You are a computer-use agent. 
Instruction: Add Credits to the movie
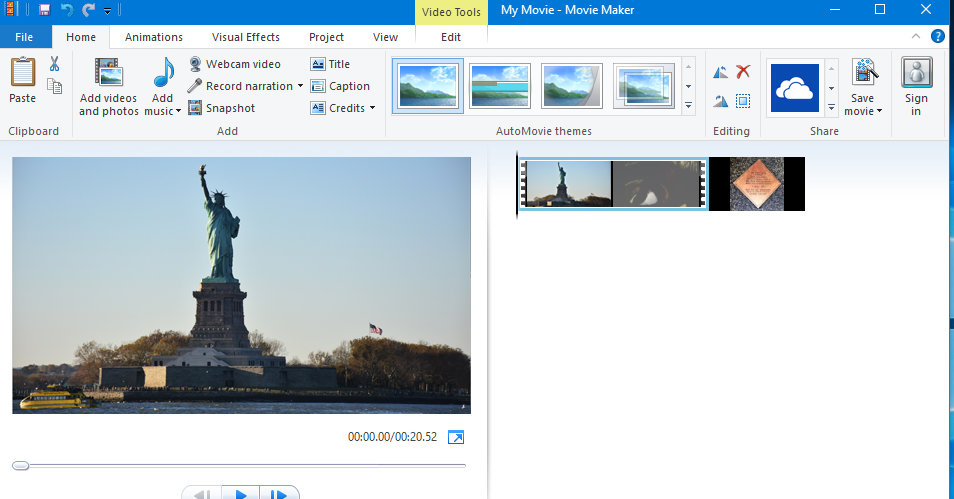click(338, 108)
